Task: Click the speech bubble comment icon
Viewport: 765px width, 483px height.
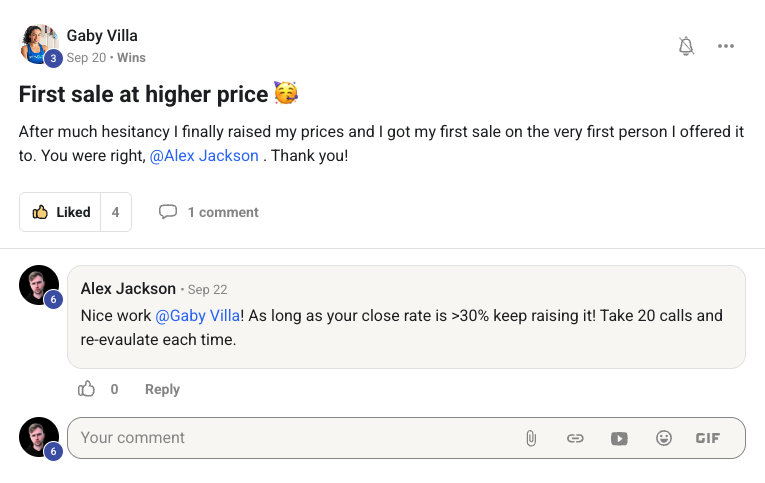Action: click(x=168, y=212)
